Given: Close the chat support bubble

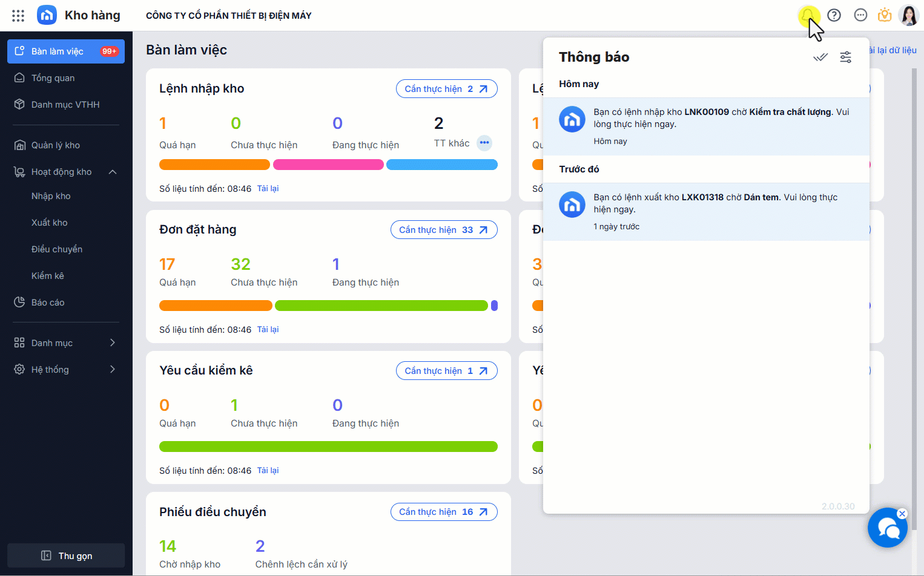Looking at the screenshot, I should [x=902, y=514].
